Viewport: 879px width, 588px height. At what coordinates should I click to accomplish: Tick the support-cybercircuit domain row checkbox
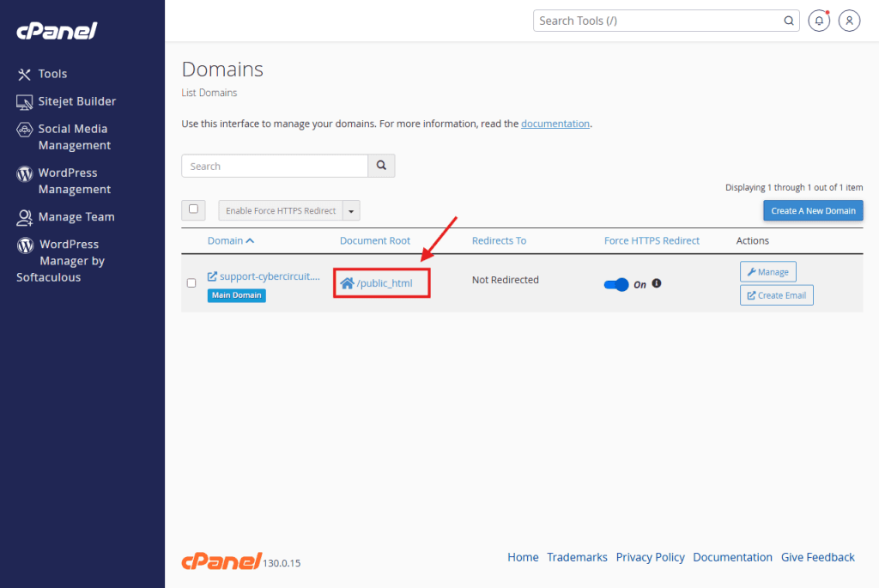coord(191,283)
